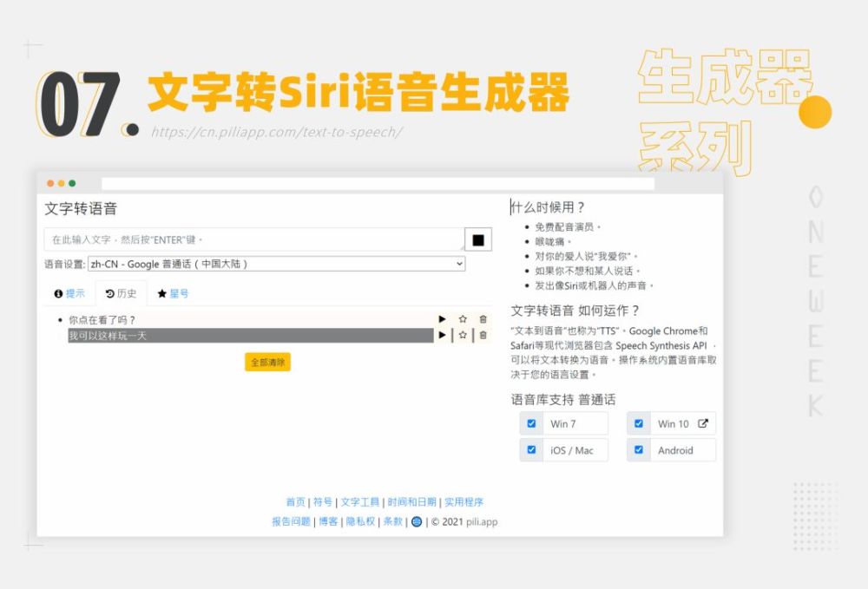The width and height of the screenshot is (868, 589).
Task: Open the 博客 footer link
Action: (328, 521)
